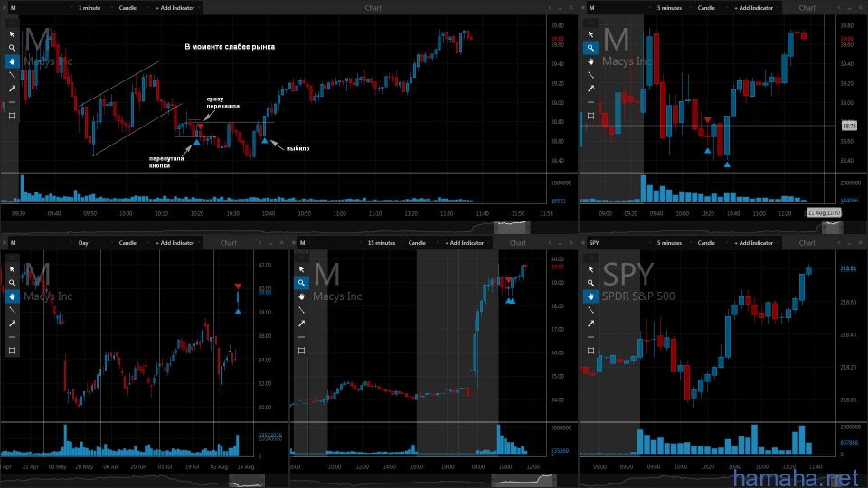Screen dimensions: 868x488
Task: Select the arrow drawing tool in the 5 minutes M chart
Action: (590, 89)
